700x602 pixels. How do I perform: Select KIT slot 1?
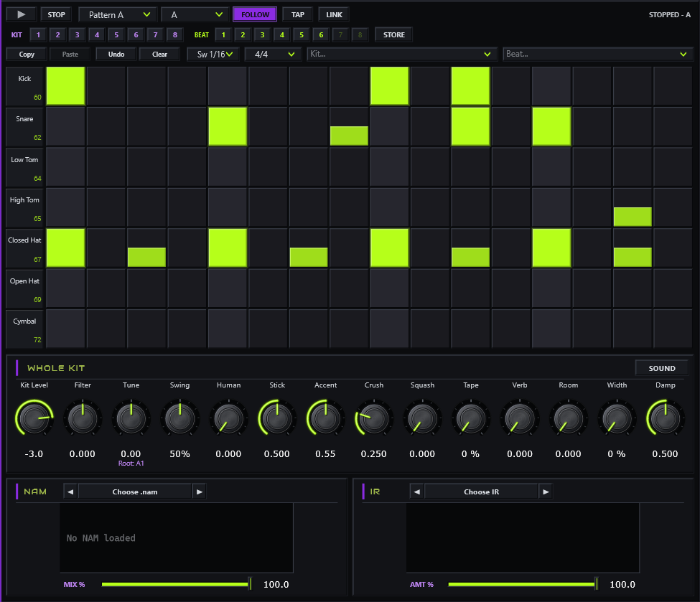(x=38, y=34)
